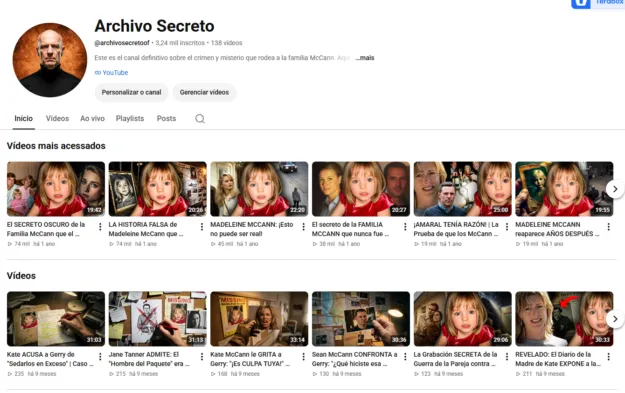Click "Gerenciar vídeos" button

point(204,92)
